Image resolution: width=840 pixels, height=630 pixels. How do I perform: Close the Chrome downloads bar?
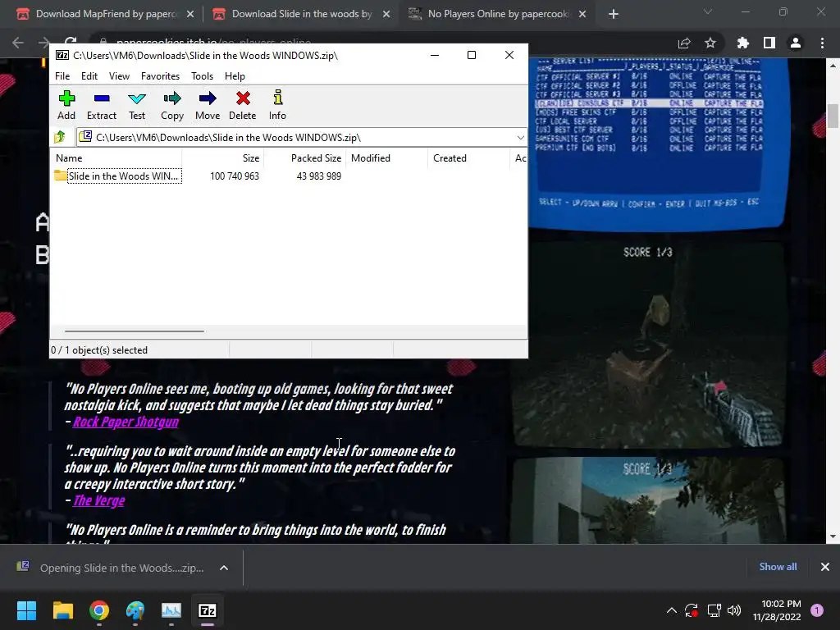click(825, 567)
